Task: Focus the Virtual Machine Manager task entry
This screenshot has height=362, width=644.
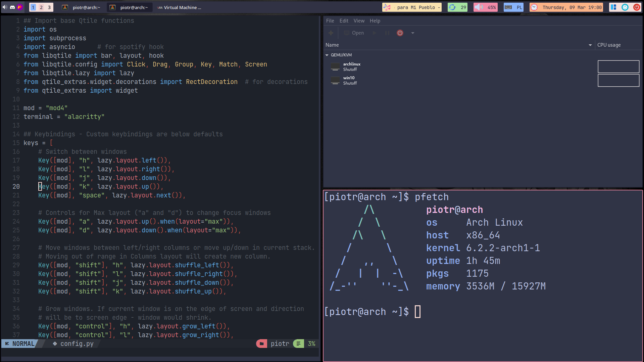Action: (180, 7)
